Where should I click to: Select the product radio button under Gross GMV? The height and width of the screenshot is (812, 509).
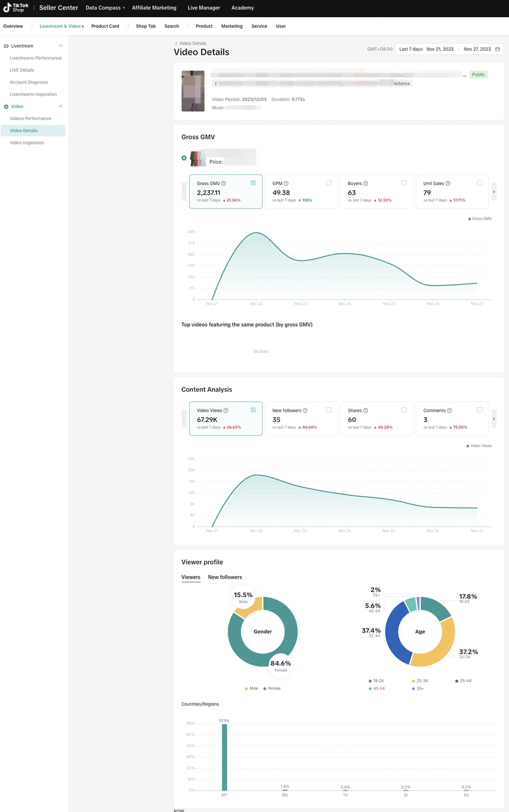(x=184, y=158)
